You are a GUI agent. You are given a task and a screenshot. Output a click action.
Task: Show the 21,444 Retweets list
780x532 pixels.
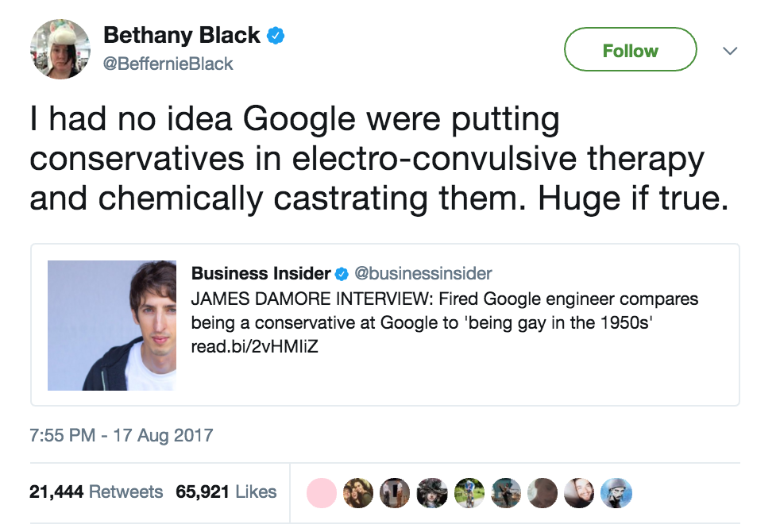[96, 492]
